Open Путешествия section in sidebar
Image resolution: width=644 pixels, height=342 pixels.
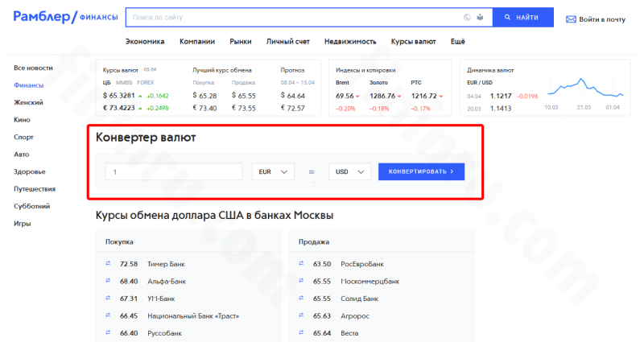tap(35, 189)
